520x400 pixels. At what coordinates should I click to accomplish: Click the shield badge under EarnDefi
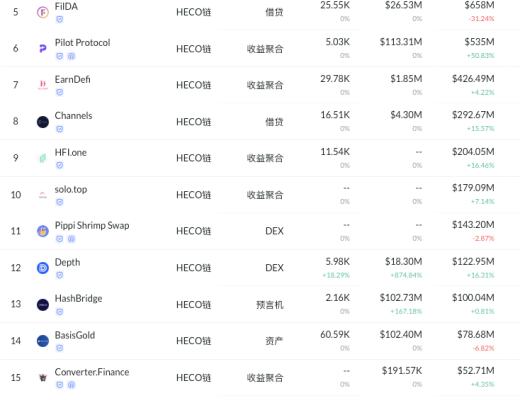tap(60, 92)
